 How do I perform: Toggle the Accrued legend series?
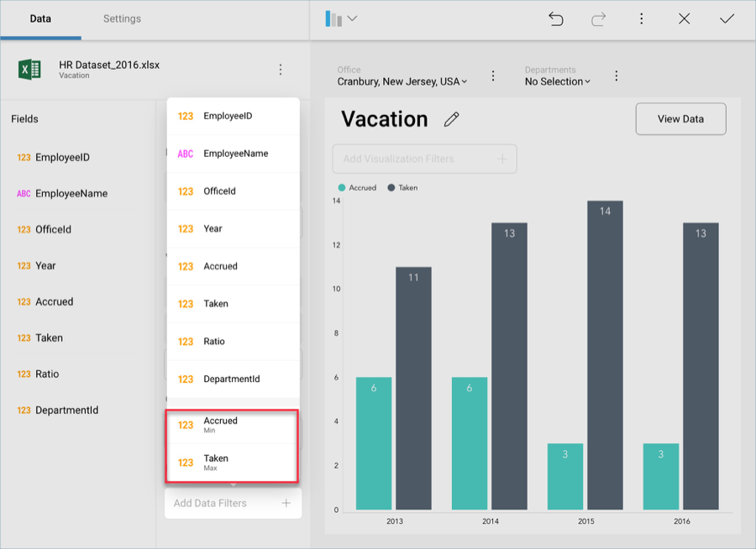coord(357,188)
